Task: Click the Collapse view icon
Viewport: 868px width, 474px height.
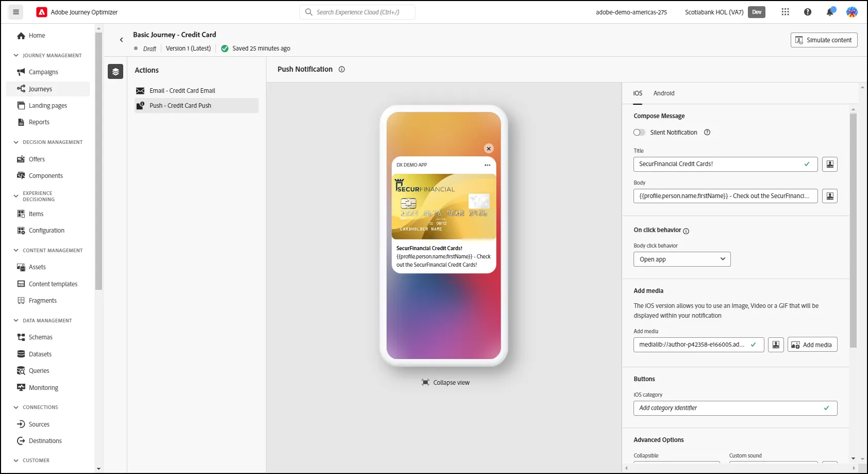Action: pos(425,382)
